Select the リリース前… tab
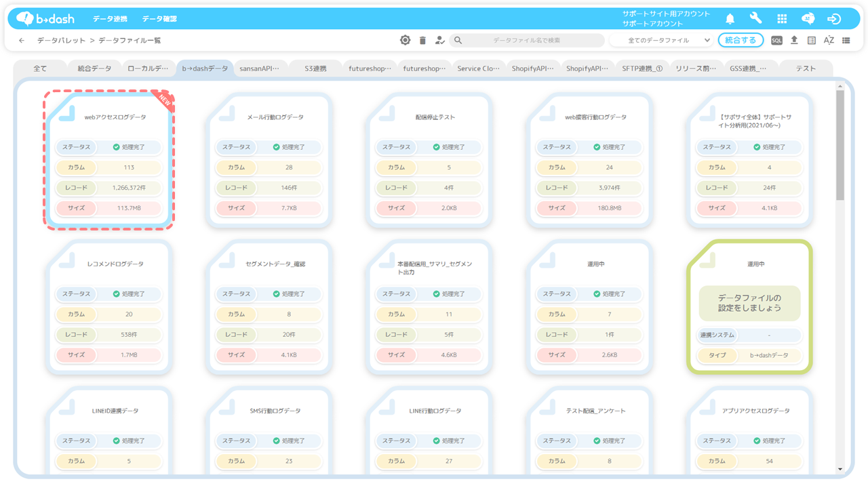Viewport: 868px width, 488px height. click(697, 68)
